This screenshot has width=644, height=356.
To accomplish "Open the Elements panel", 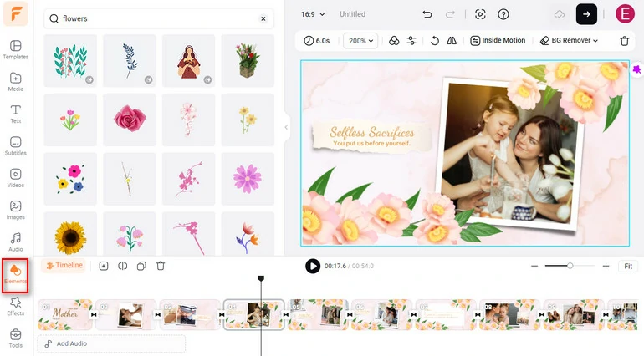I will (x=15, y=275).
